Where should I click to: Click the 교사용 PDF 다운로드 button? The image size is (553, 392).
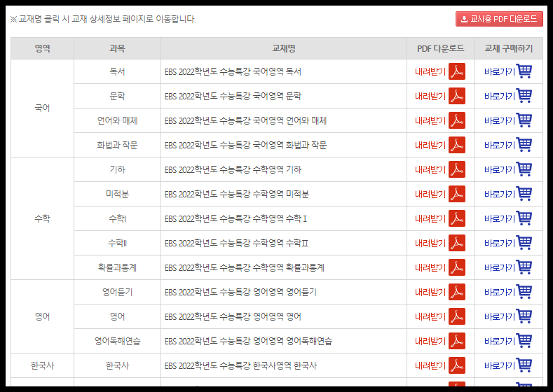click(x=499, y=19)
